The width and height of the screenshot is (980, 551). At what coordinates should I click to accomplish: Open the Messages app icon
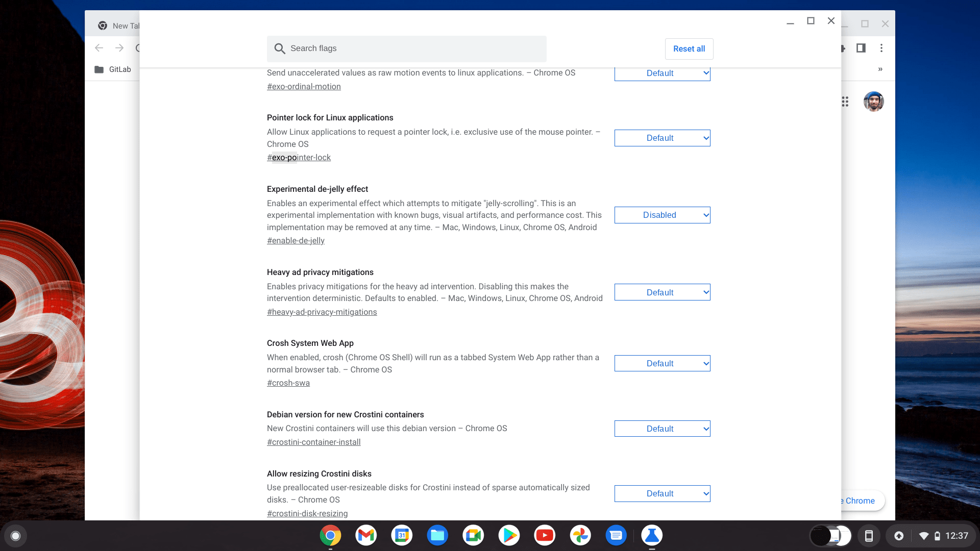[x=616, y=536]
